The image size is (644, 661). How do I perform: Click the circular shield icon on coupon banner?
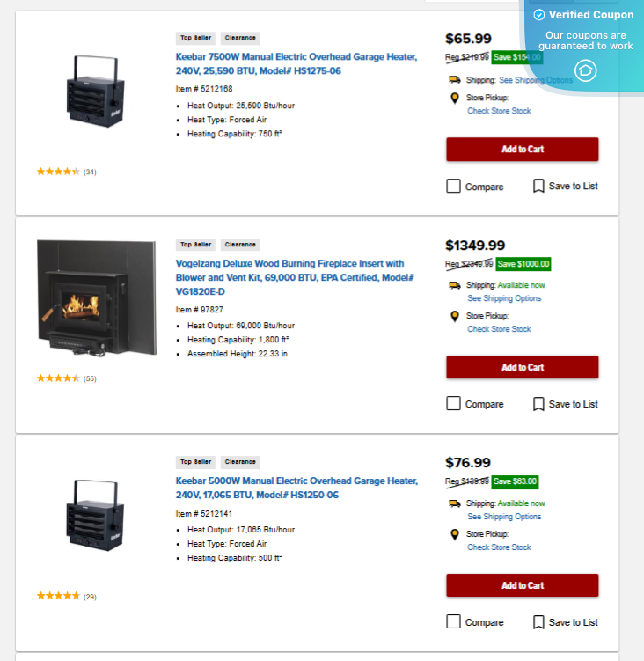(585, 71)
